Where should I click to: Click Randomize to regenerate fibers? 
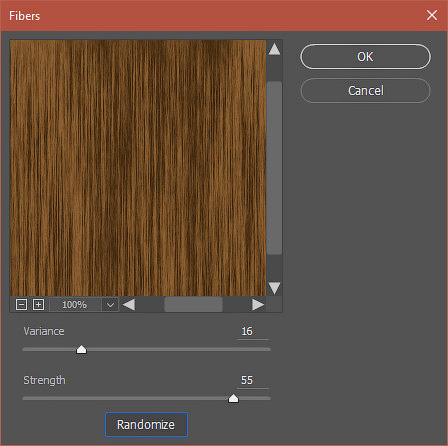point(146,424)
